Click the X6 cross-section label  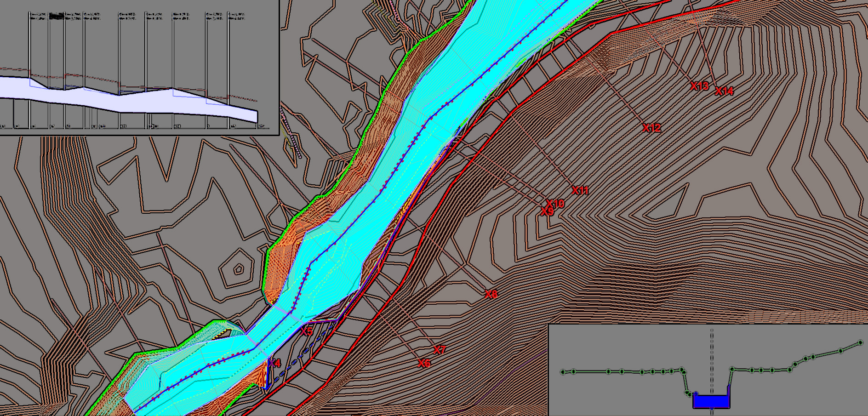(x=424, y=363)
